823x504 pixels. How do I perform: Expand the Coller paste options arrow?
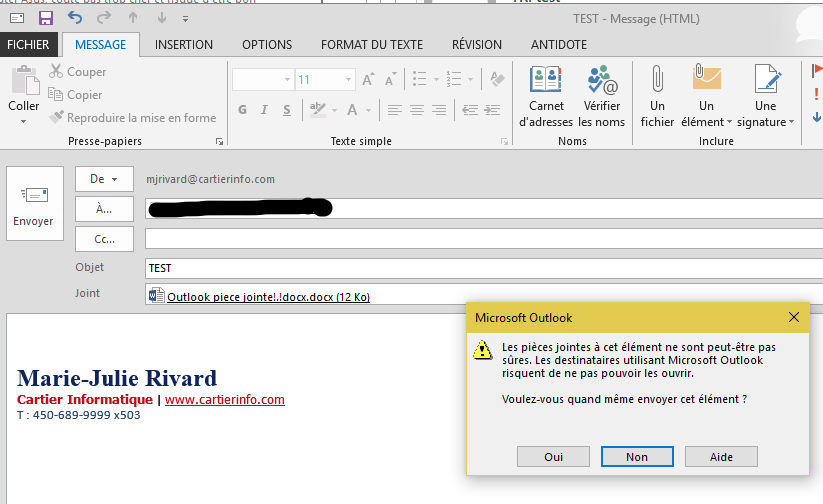pyautogui.click(x=23, y=121)
